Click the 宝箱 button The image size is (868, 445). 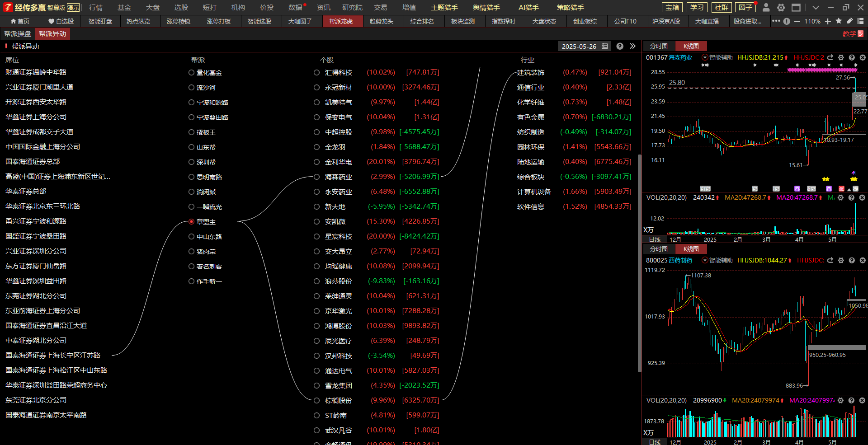click(x=672, y=7)
